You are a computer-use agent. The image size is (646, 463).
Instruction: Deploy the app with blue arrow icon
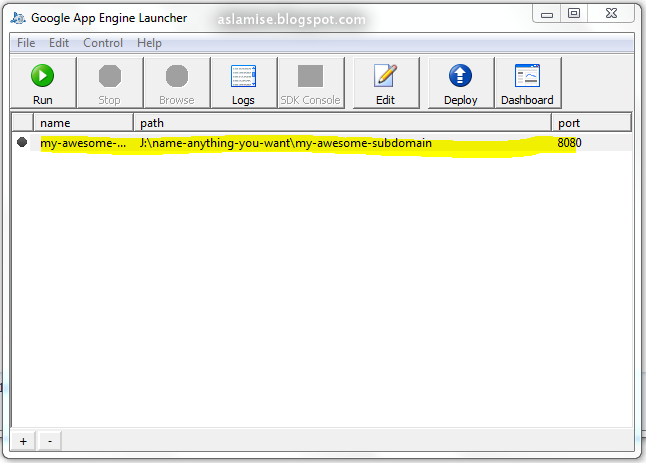(x=461, y=83)
